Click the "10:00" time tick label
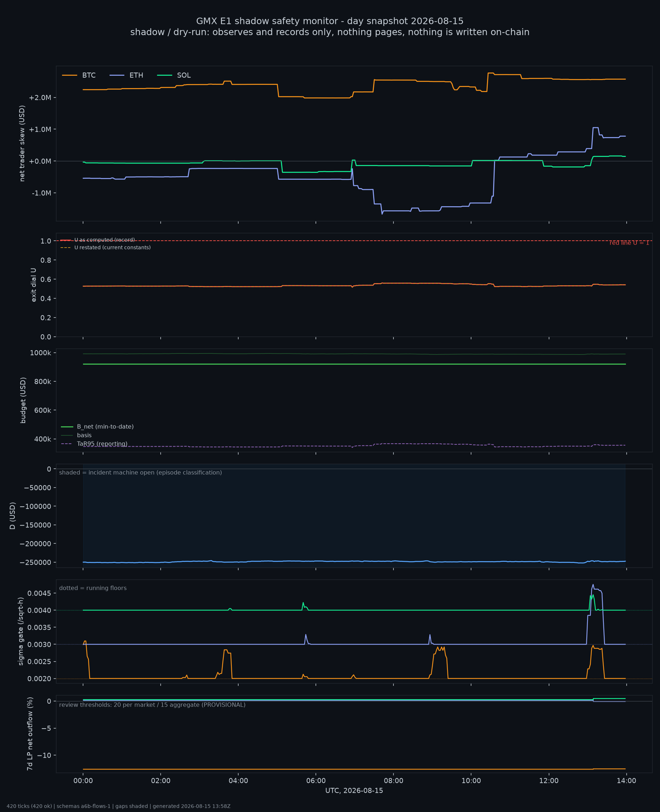 click(471, 781)
